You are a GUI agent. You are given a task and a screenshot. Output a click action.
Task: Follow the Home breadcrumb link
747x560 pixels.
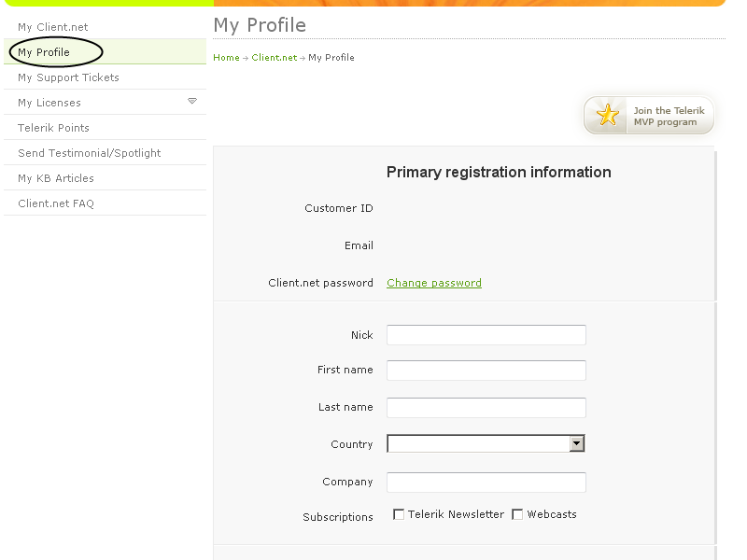(x=226, y=58)
